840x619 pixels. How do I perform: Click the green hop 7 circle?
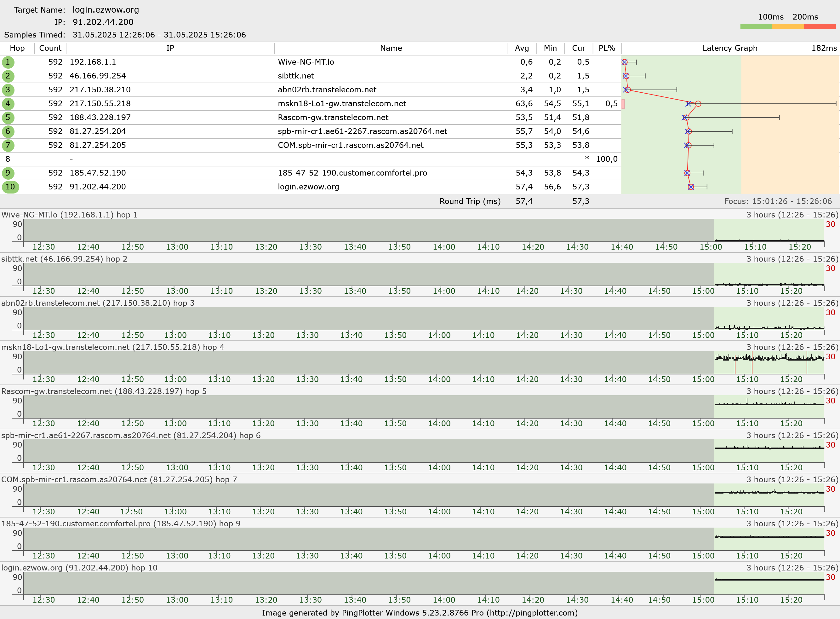pos(8,145)
